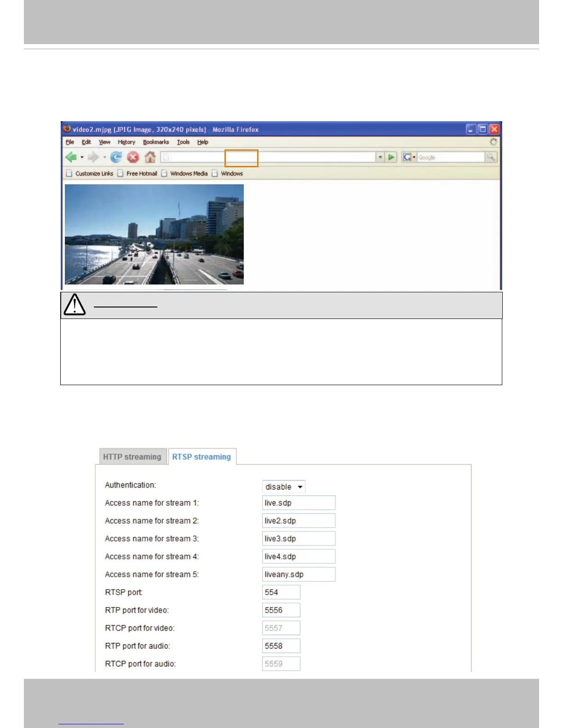The width and height of the screenshot is (563, 728).
Task: Open the Authentication dropdown set to disable
Action: [x=284, y=487]
